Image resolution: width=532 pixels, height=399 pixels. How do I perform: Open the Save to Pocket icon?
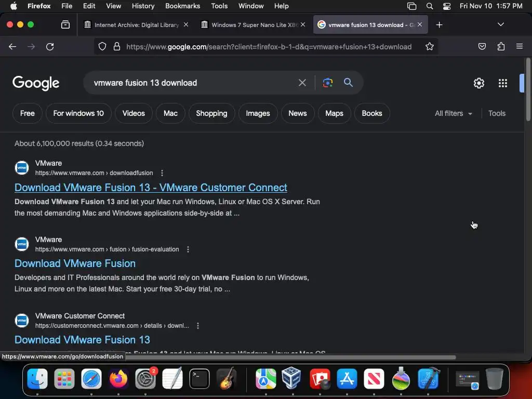pyautogui.click(x=482, y=46)
